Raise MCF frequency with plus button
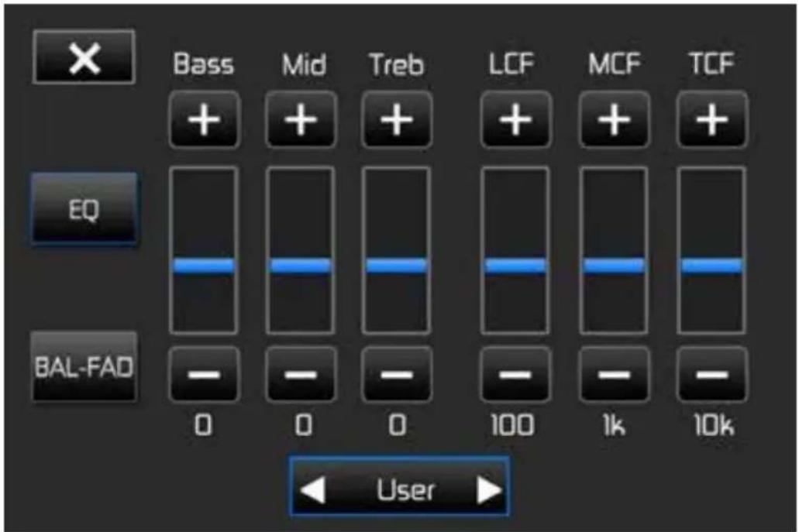 pyautogui.click(x=614, y=120)
